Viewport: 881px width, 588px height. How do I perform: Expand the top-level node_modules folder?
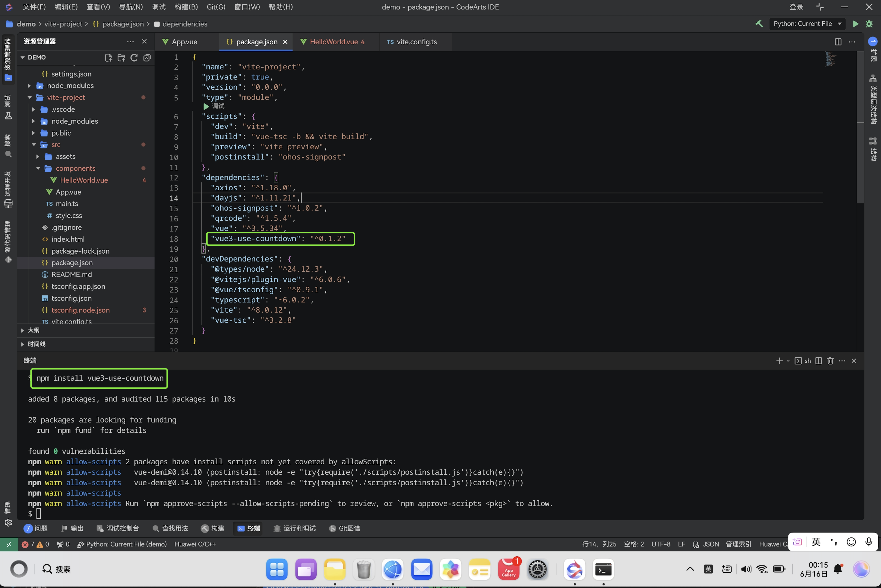point(29,86)
